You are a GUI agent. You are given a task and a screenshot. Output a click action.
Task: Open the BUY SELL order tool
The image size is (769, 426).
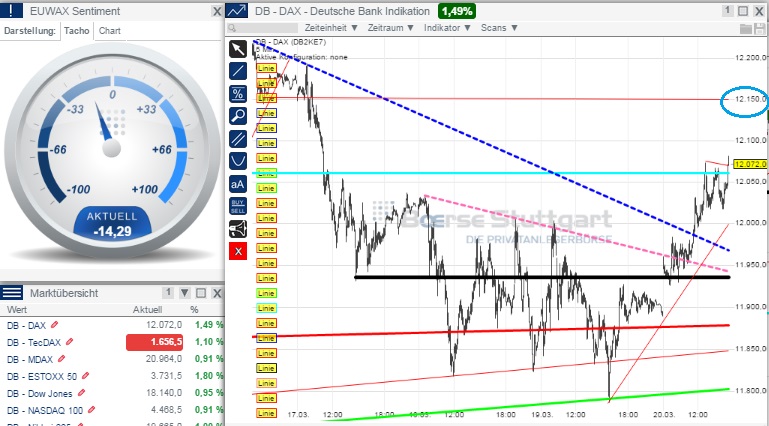pyautogui.click(x=238, y=206)
